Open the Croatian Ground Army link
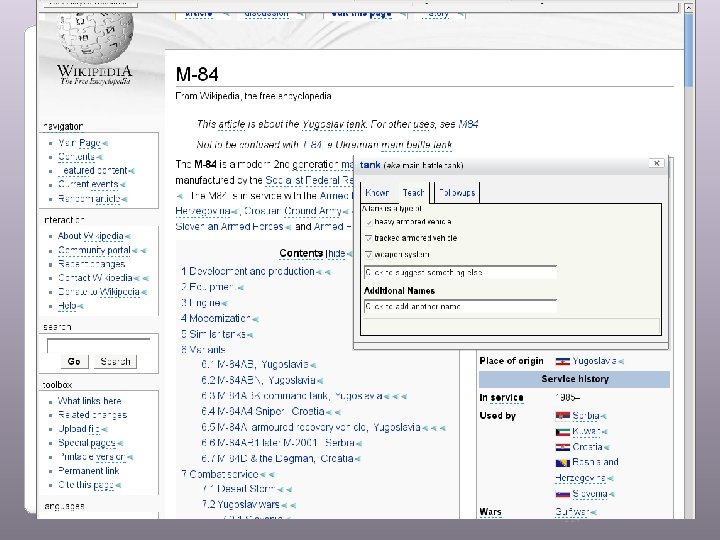The width and height of the screenshot is (720, 540). pos(293,211)
